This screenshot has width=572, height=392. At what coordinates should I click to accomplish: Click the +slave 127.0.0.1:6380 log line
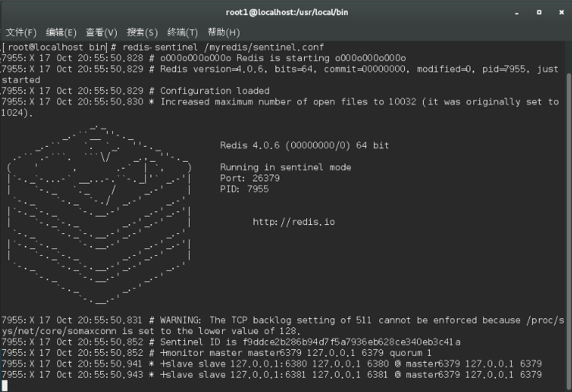click(x=272, y=364)
